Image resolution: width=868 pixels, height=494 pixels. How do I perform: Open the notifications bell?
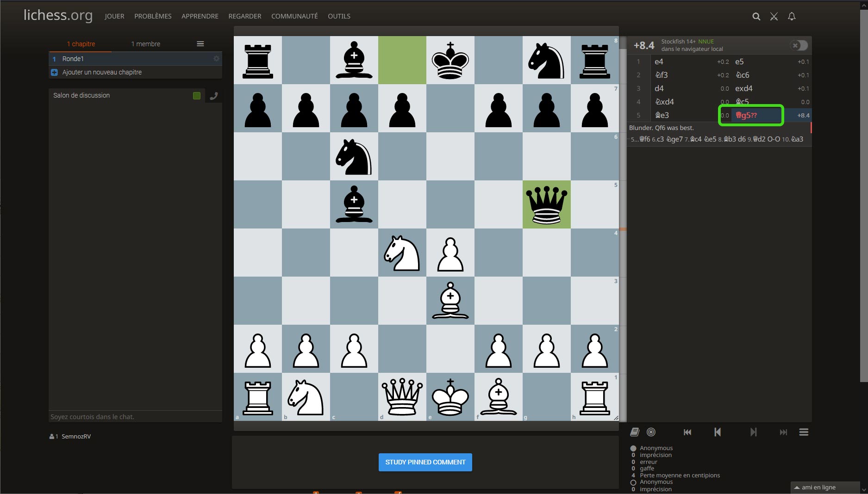pos(792,17)
